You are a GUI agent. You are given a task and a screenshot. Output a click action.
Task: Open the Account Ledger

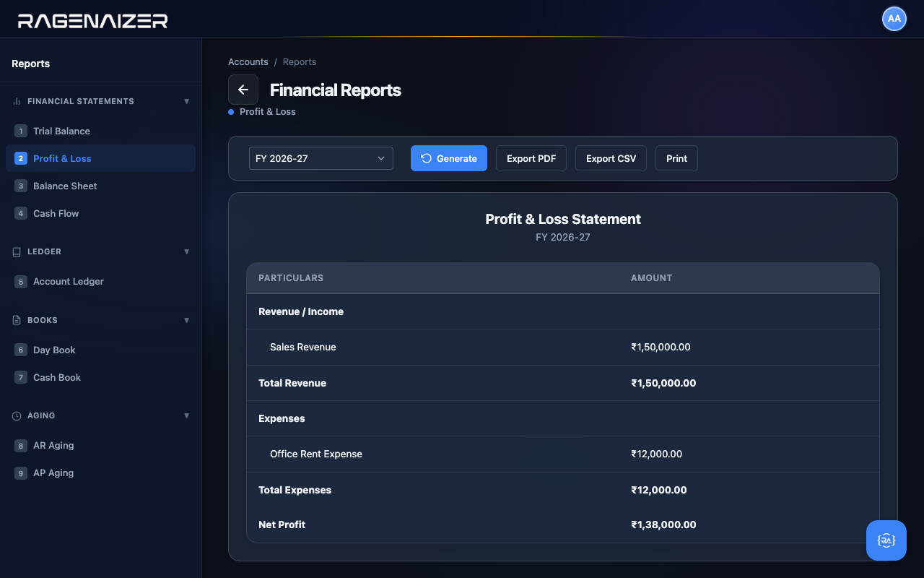click(100, 281)
